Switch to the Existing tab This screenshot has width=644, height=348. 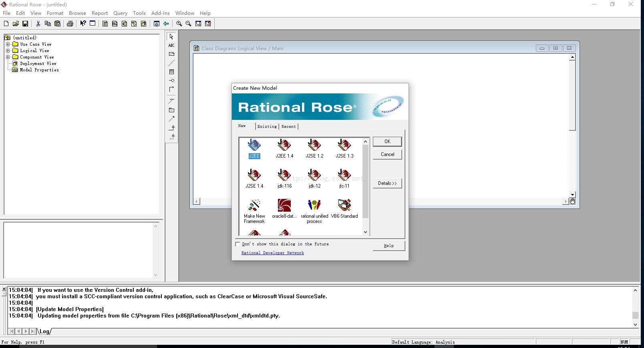[267, 126]
